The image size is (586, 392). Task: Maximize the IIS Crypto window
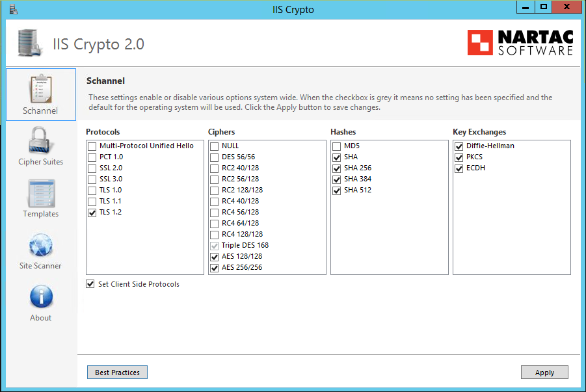[543, 7]
